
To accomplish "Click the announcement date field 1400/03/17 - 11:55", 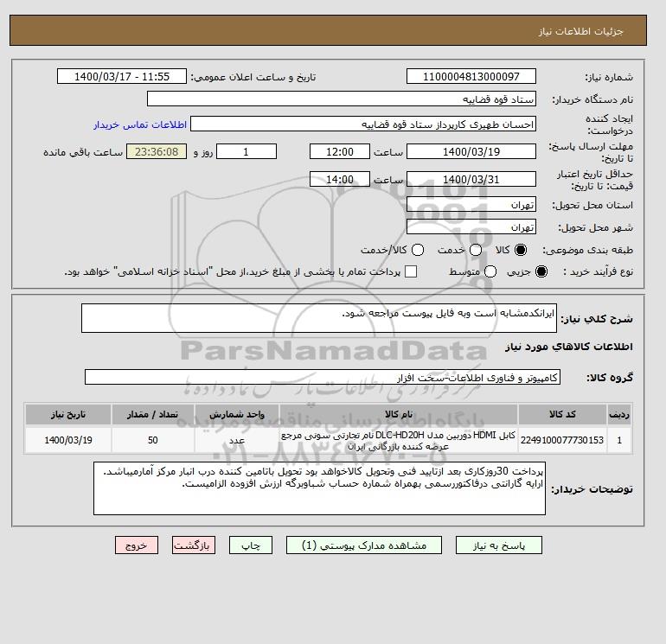I will pos(122,76).
